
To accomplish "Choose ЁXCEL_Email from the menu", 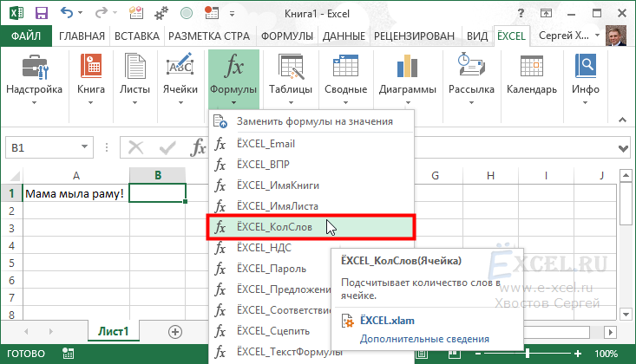I will point(311,144).
